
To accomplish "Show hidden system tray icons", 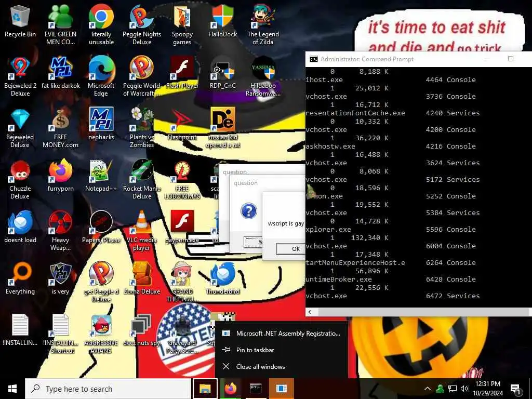I will pyautogui.click(x=428, y=389).
